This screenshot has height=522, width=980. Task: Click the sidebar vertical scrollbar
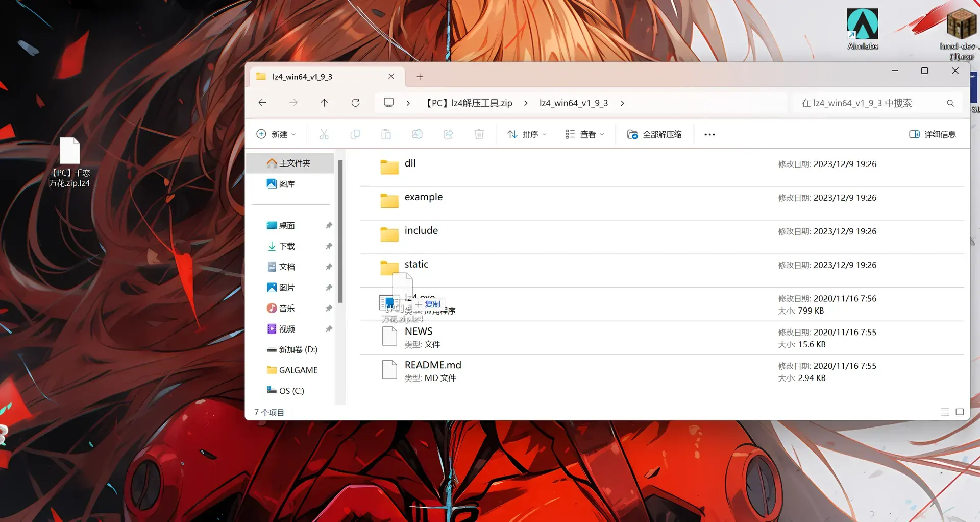(340, 231)
